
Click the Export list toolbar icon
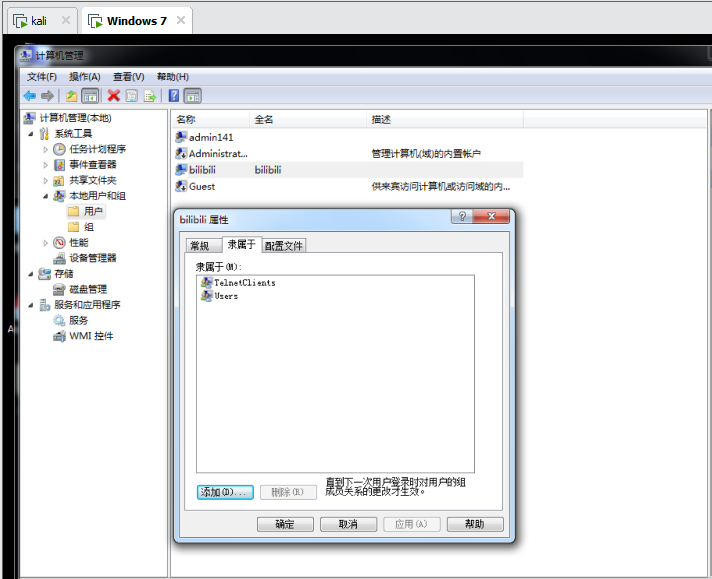pos(150,96)
